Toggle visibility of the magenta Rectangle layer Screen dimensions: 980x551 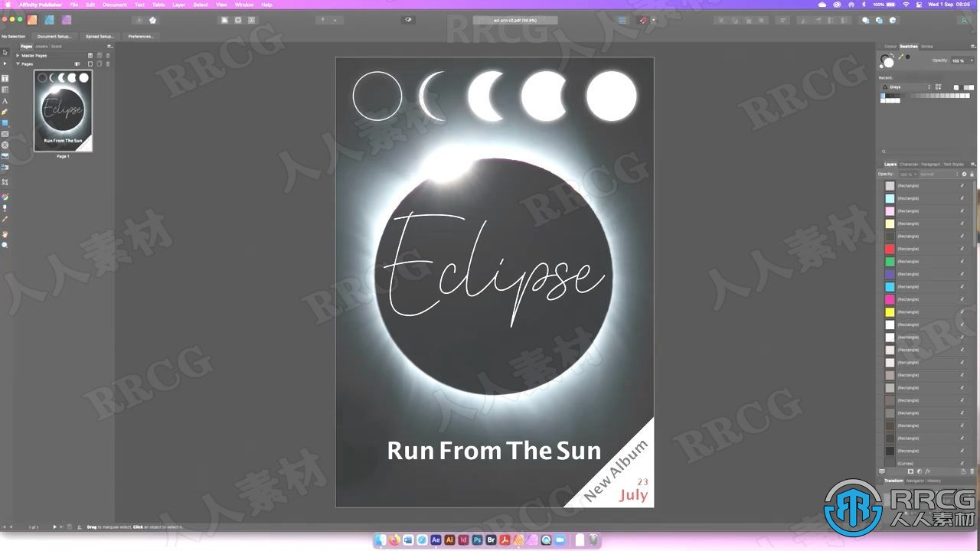pyautogui.click(x=962, y=299)
